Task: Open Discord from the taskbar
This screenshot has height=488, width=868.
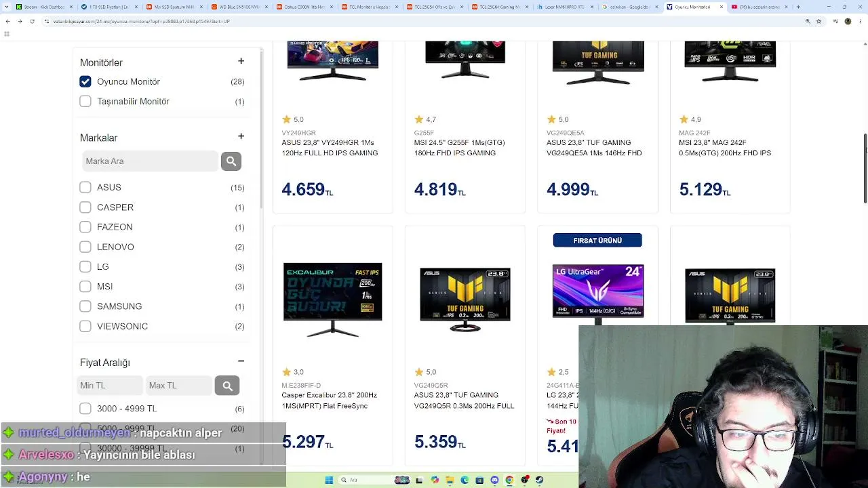Action: pyautogui.click(x=494, y=480)
